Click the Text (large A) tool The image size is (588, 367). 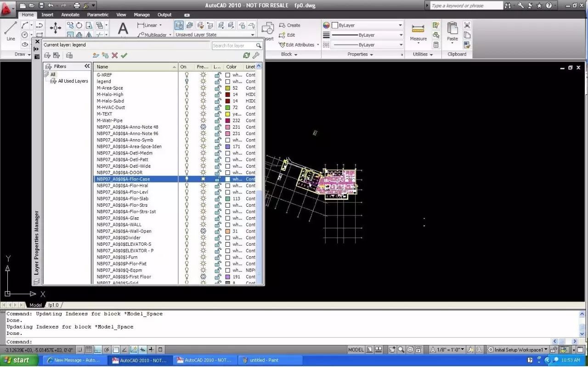coord(123,29)
